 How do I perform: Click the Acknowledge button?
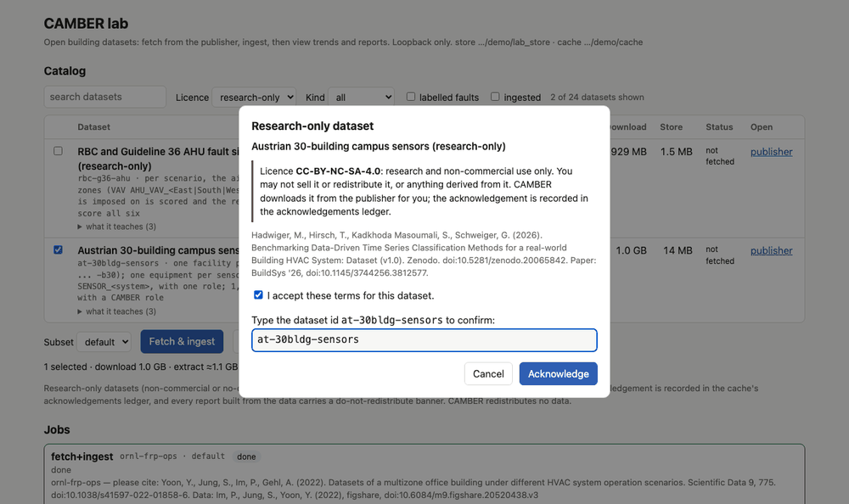(559, 373)
